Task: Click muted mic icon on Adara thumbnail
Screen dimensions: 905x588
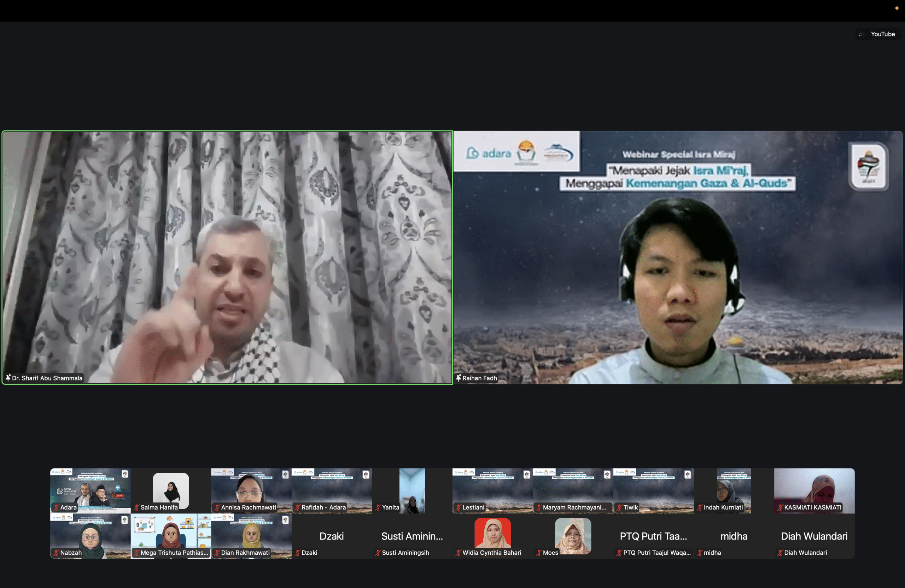Action: [x=56, y=507]
